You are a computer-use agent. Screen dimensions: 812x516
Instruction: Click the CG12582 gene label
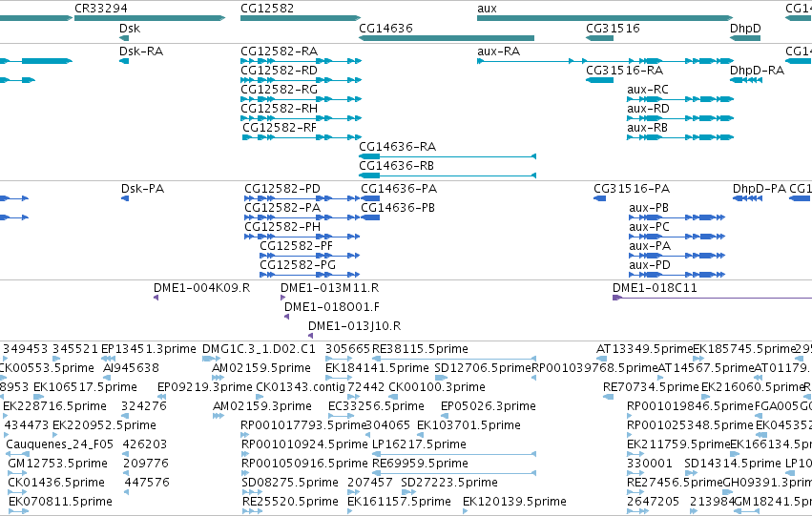coord(267,9)
